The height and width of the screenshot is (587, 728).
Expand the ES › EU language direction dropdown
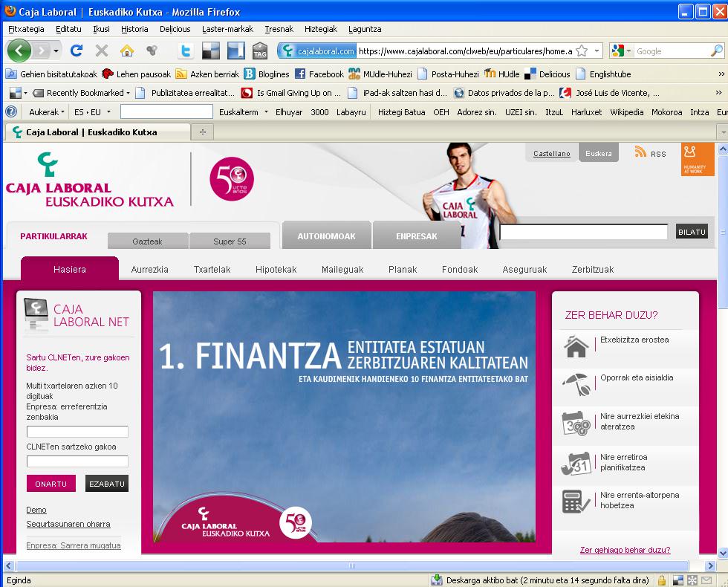point(92,112)
